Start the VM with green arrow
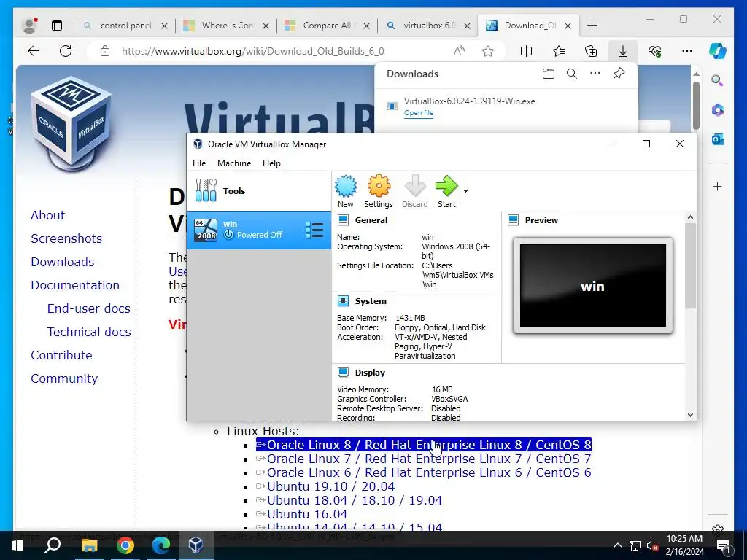Image resolution: width=747 pixels, height=560 pixels. point(446,192)
